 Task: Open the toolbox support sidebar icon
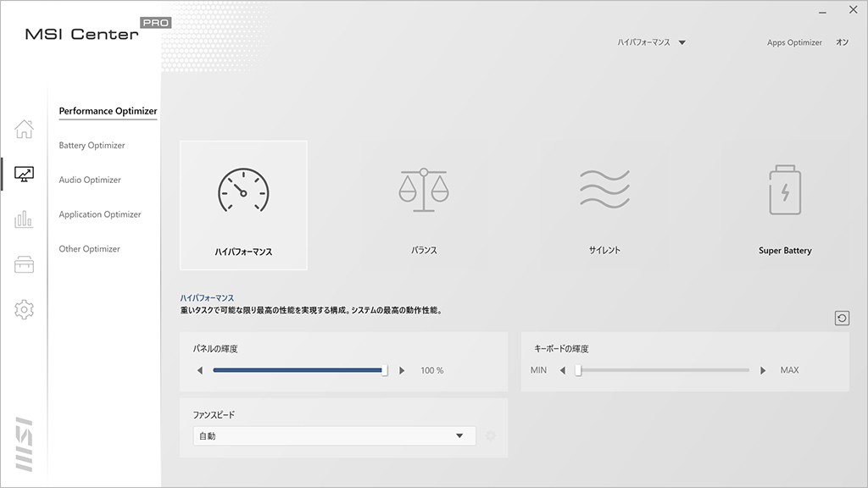coord(24,264)
